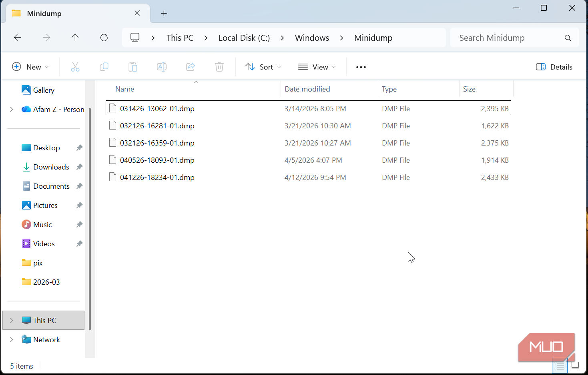Click the search magnifier icon
The width and height of the screenshot is (588, 375).
(x=568, y=38)
